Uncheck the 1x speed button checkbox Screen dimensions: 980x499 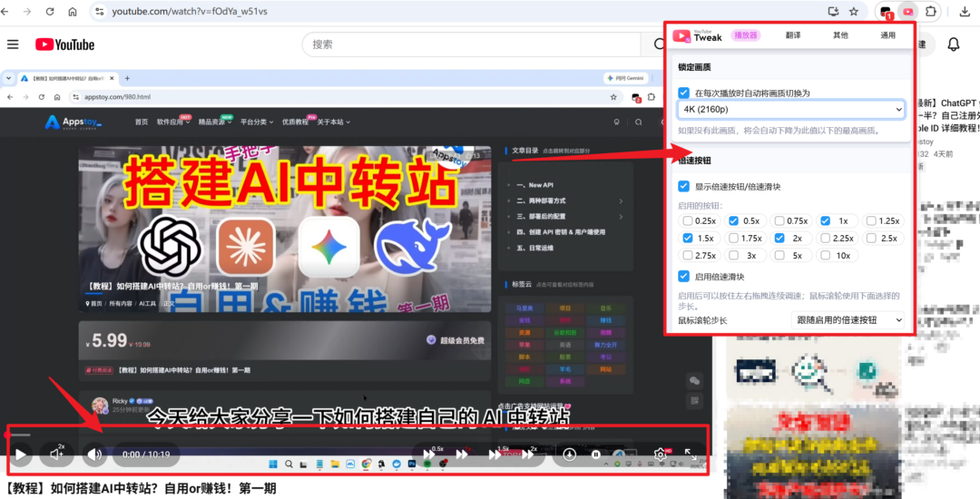coord(826,220)
